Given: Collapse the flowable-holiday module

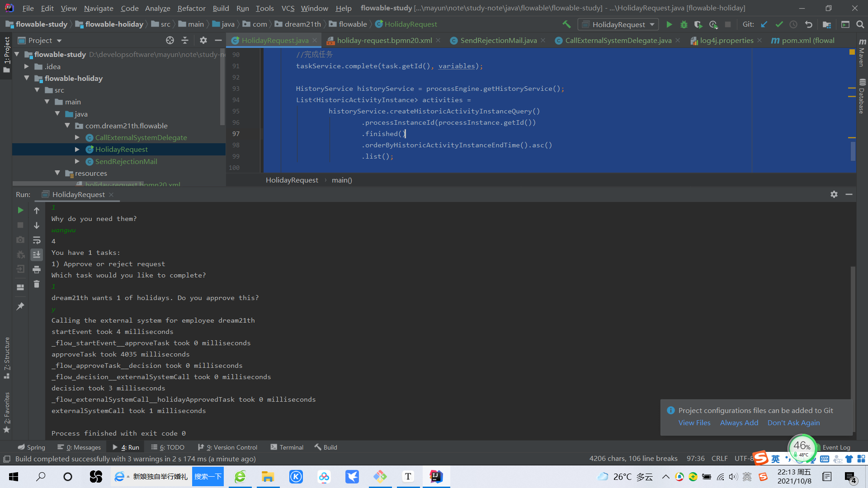Looking at the screenshot, I should (x=27, y=78).
